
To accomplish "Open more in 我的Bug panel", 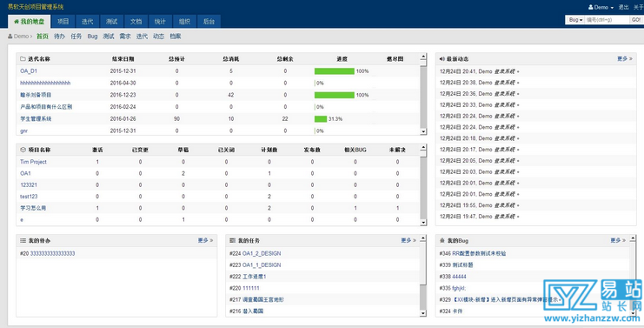I will 618,240.
